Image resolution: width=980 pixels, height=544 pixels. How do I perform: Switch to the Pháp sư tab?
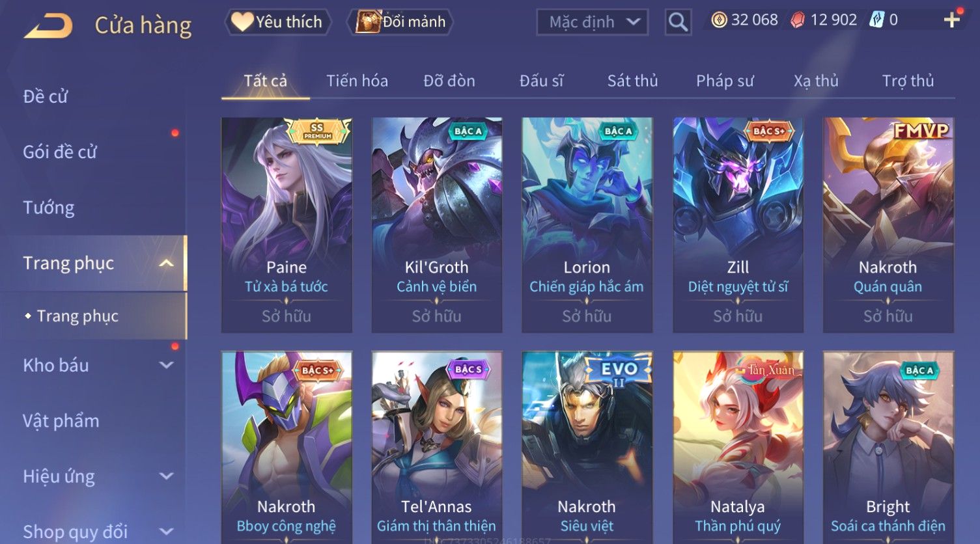pyautogui.click(x=725, y=81)
